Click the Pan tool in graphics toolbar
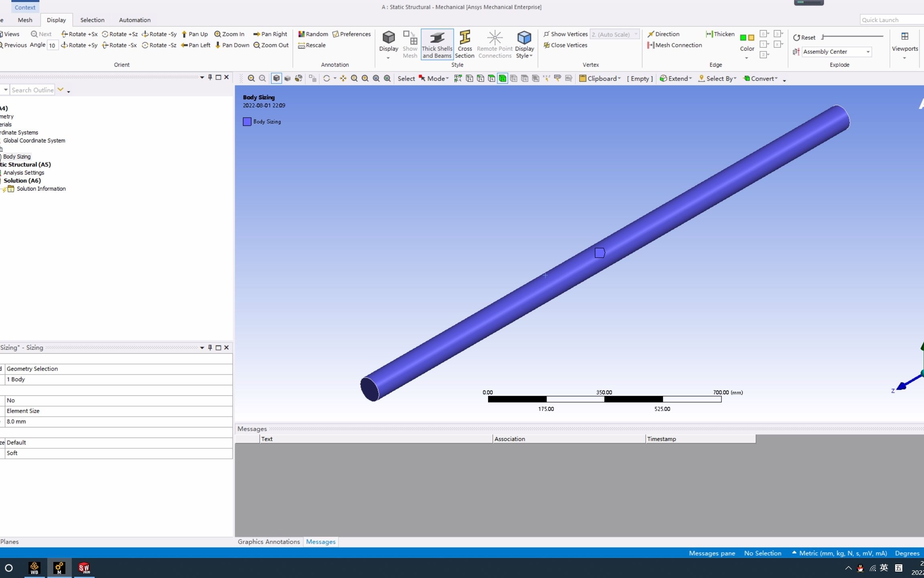 (343, 79)
